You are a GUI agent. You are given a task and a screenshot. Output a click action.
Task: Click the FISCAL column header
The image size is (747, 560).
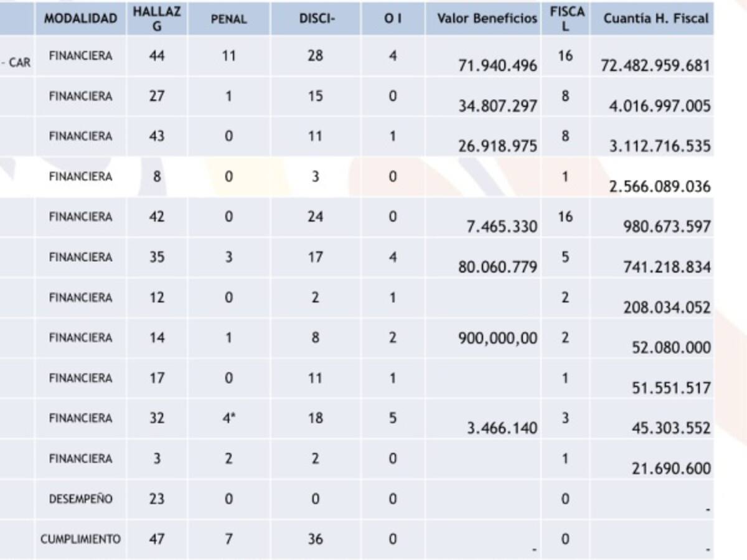click(565, 19)
